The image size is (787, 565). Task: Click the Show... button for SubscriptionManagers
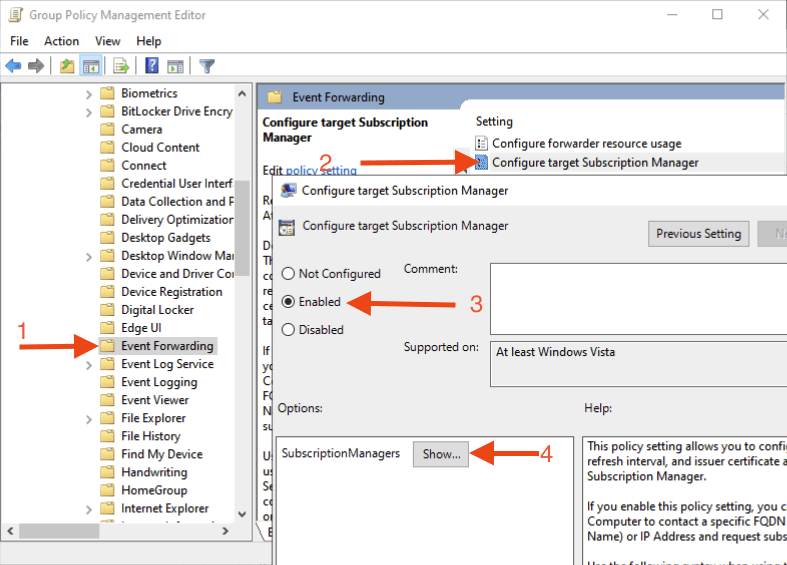[441, 454]
